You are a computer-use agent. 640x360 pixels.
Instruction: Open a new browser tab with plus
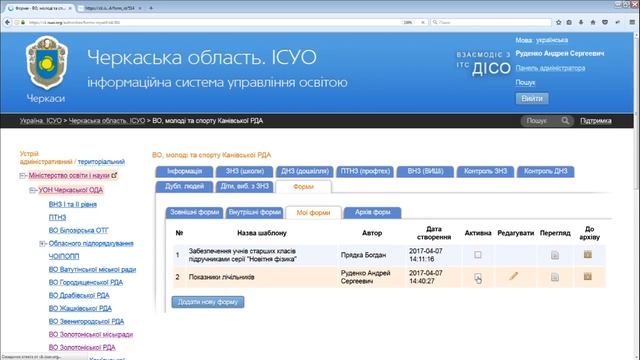pyautogui.click(x=151, y=8)
